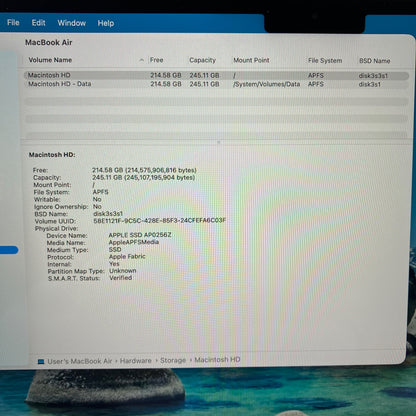This screenshot has height=416, width=416.
Task: Click the pane divider handle below volume list
Action: point(219,142)
